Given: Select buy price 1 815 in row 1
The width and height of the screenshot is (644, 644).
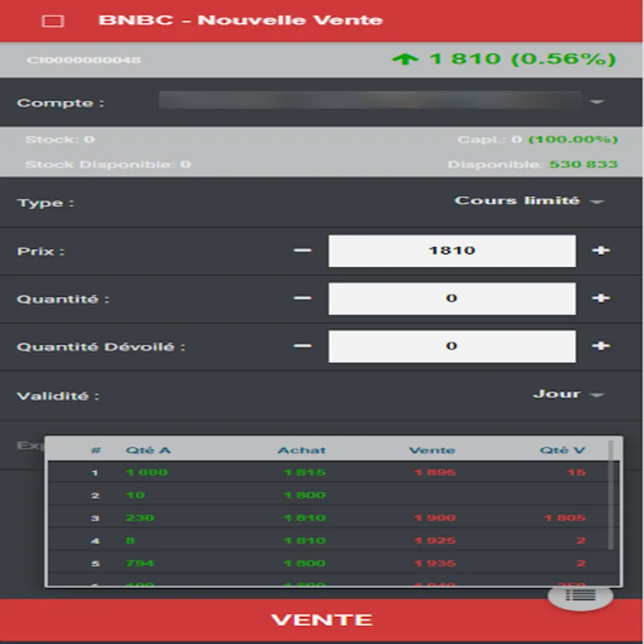Looking at the screenshot, I should (305, 472).
